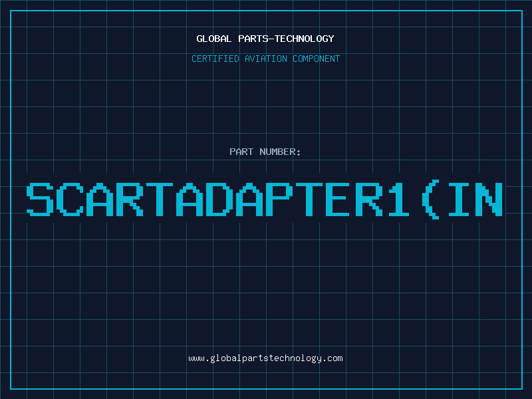The width and height of the screenshot is (532, 399).
Task: Click the CERTIFIED AVIATION COMPONENT subtitle
Action: coord(265,59)
